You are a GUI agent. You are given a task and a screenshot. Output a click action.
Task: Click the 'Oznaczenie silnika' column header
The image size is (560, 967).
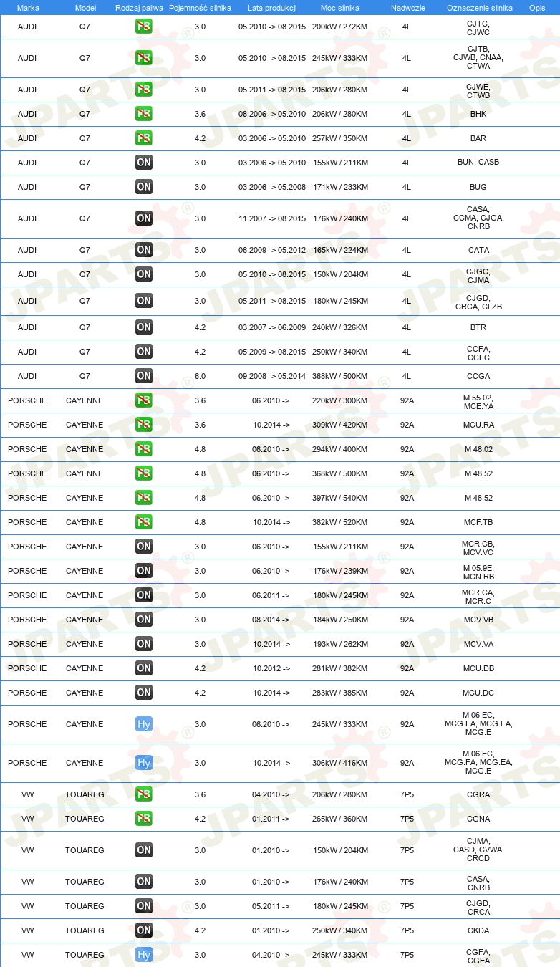479,7
